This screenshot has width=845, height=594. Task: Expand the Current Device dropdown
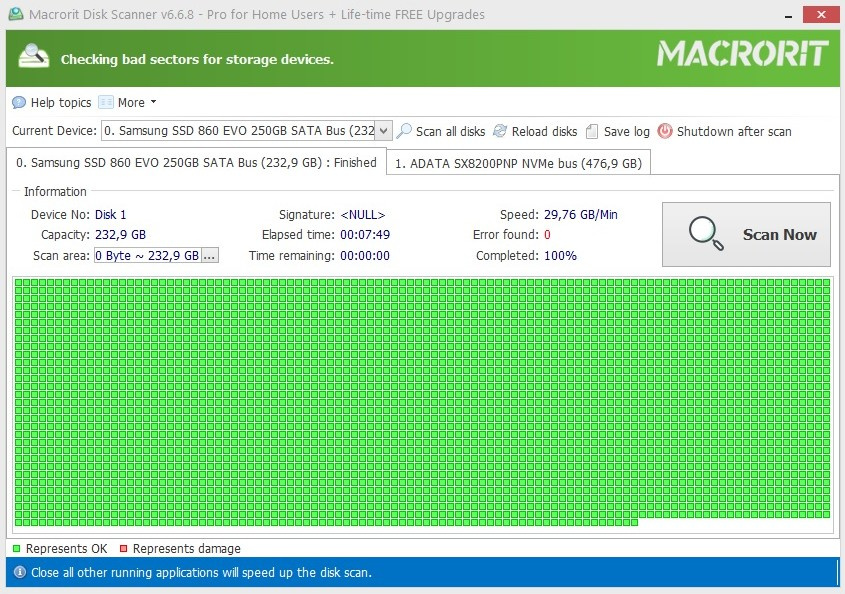(x=383, y=131)
